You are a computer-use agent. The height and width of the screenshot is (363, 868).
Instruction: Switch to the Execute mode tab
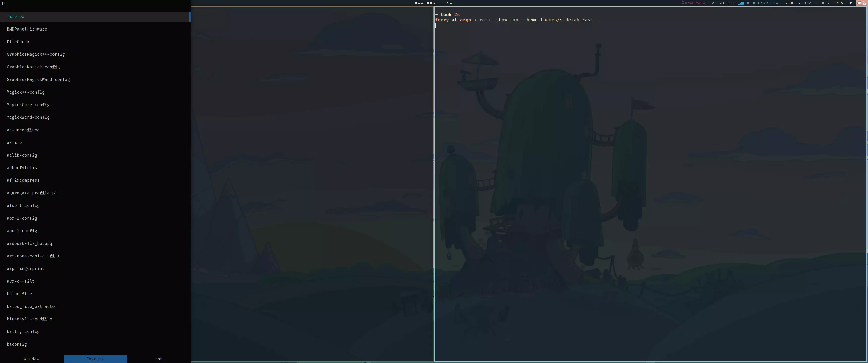click(95, 359)
